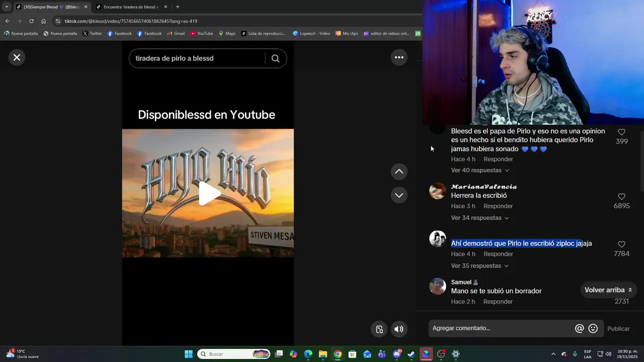644x362 pixels.
Task: Close the 'Encuentra tiradera' tab
Action: point(166,7)
